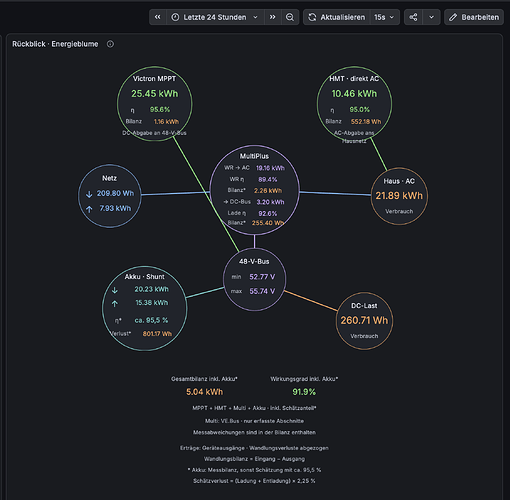The image size is (510, 500).
Task: Click the '92.6%' Lade efficiency value
Action: point(268,213)
